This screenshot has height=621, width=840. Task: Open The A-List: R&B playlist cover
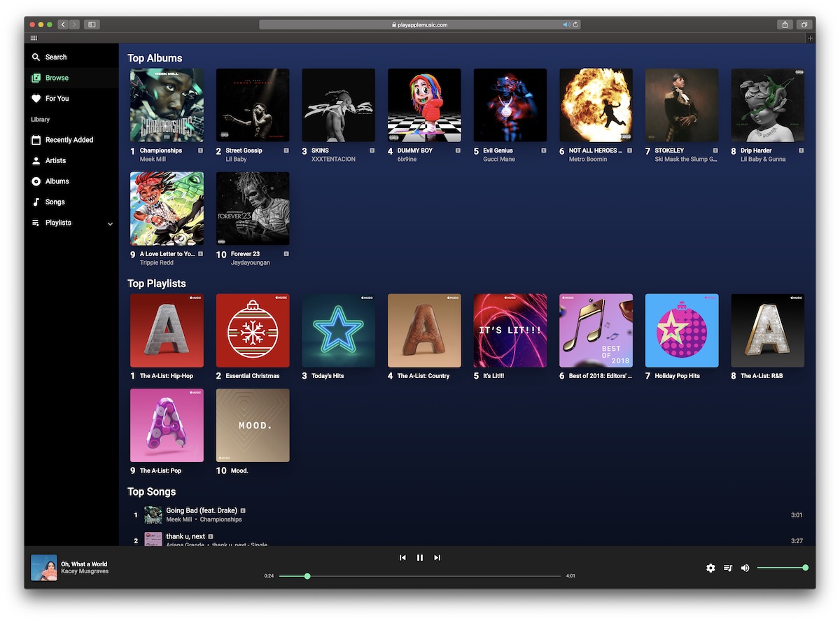(768, 330)
